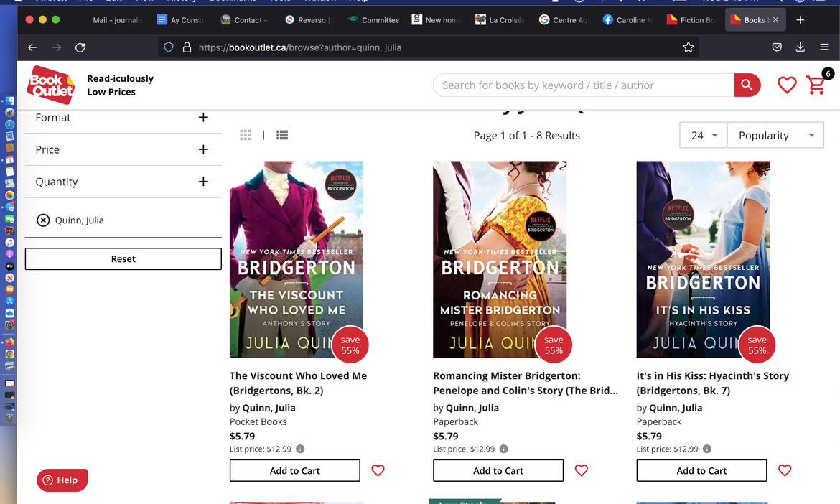Image resolution: width=840 pixels, height=504 pixels.
Task: Expand the Price filter section
Action: click(x=123, y=149)
